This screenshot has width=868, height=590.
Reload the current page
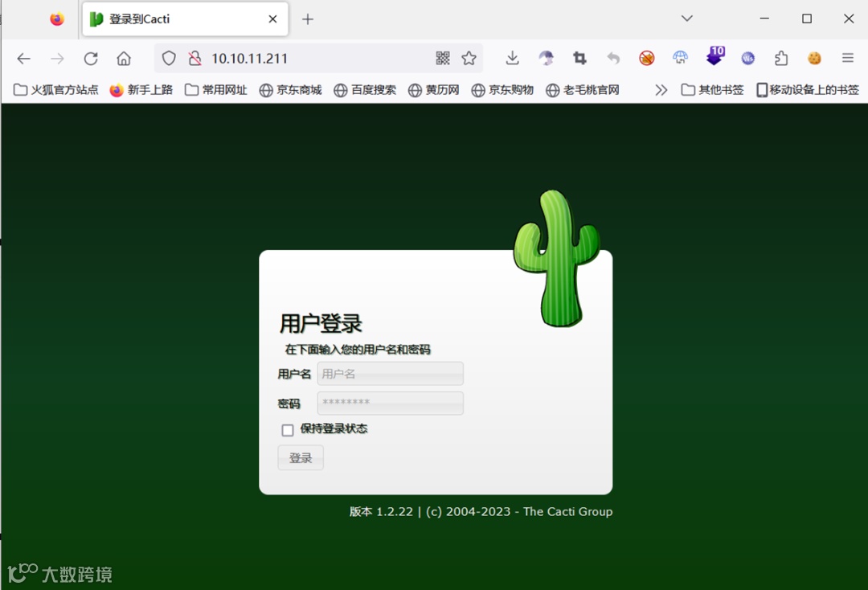point(91,58)
